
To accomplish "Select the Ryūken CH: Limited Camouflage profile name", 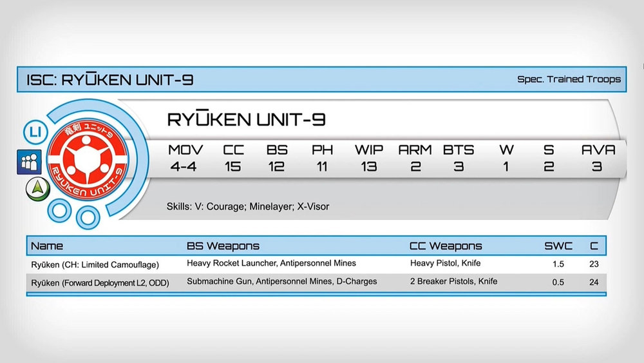I will coord(95,265).
